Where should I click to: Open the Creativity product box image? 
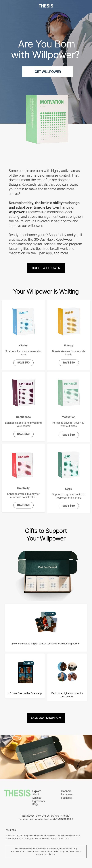point(23,464)
